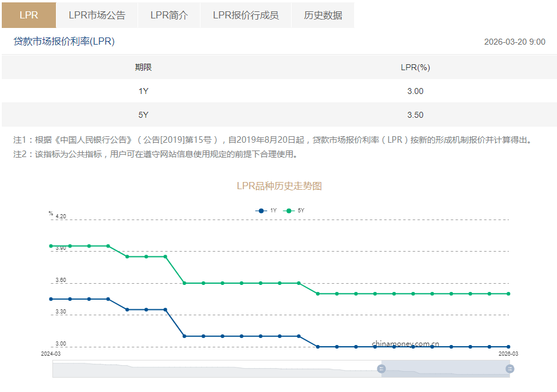The image size is (557, 392).
Task: Click the 注2 note text line
Action: pos(157,154)
